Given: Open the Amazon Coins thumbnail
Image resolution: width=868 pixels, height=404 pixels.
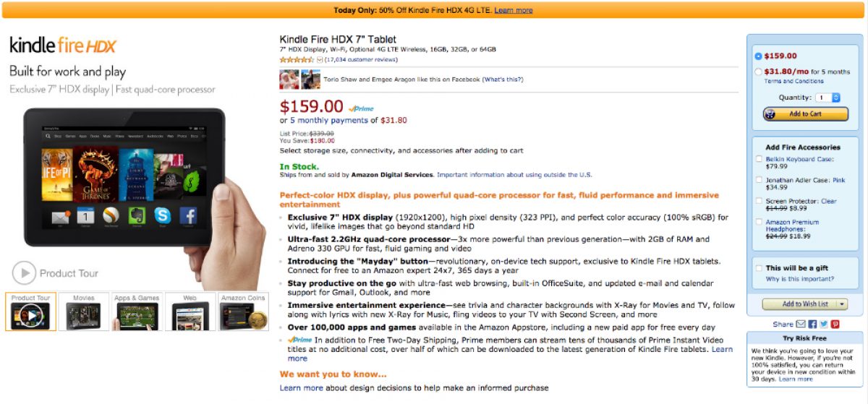Looking at the screenshot, I should [x=243, y=311].
